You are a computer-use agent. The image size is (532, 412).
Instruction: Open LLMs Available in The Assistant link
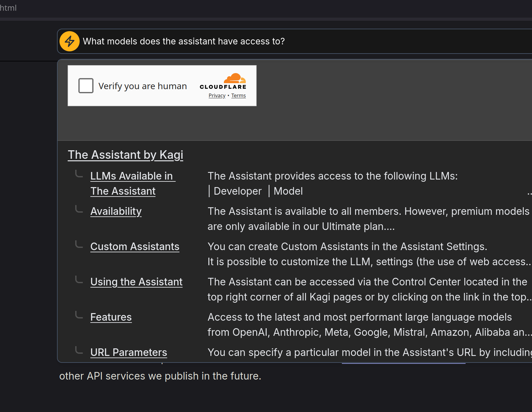pos(132,176)
